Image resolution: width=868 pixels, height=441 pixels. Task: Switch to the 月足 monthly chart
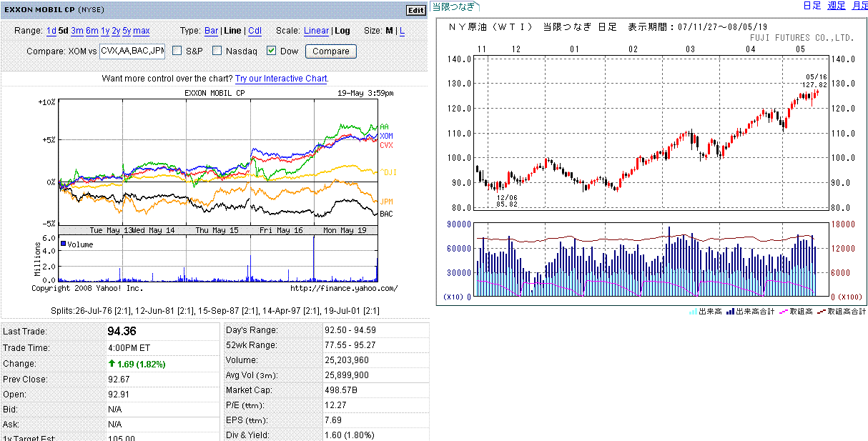[859, 6]
